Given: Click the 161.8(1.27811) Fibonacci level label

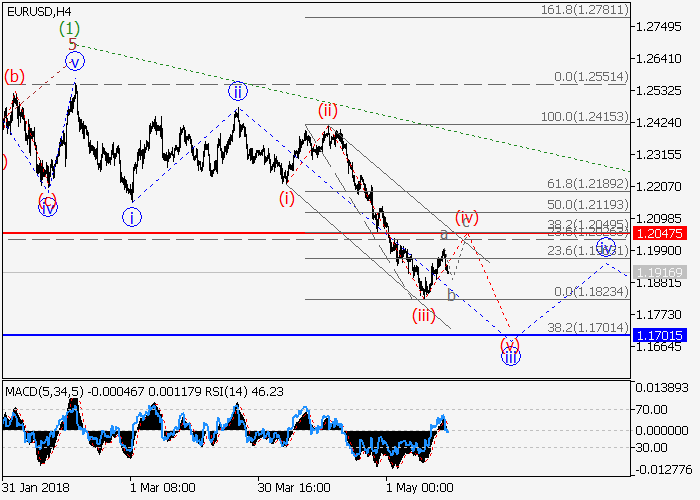Looking at the screenshot, I should point(586,9).
